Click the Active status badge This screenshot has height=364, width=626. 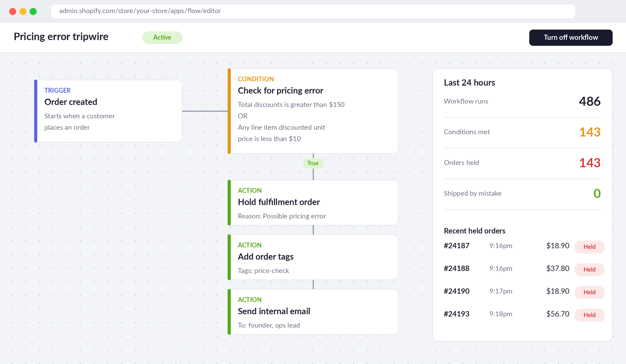(x=162, y=38)
